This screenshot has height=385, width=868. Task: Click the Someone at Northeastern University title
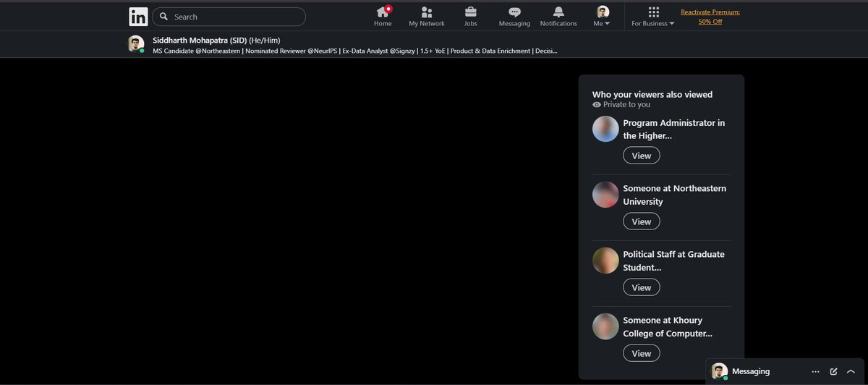[675, 195]
